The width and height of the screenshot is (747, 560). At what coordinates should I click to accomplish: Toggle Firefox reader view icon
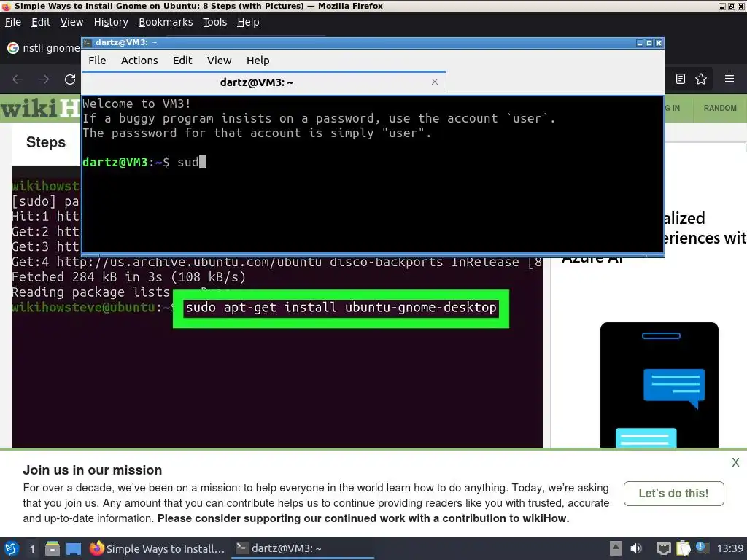[681, 79]
